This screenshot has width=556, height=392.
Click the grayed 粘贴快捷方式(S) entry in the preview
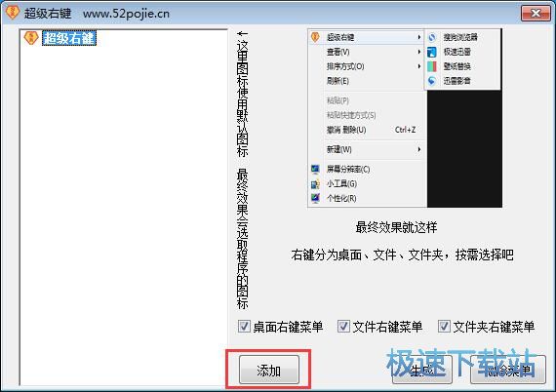(x=351, y=115)
